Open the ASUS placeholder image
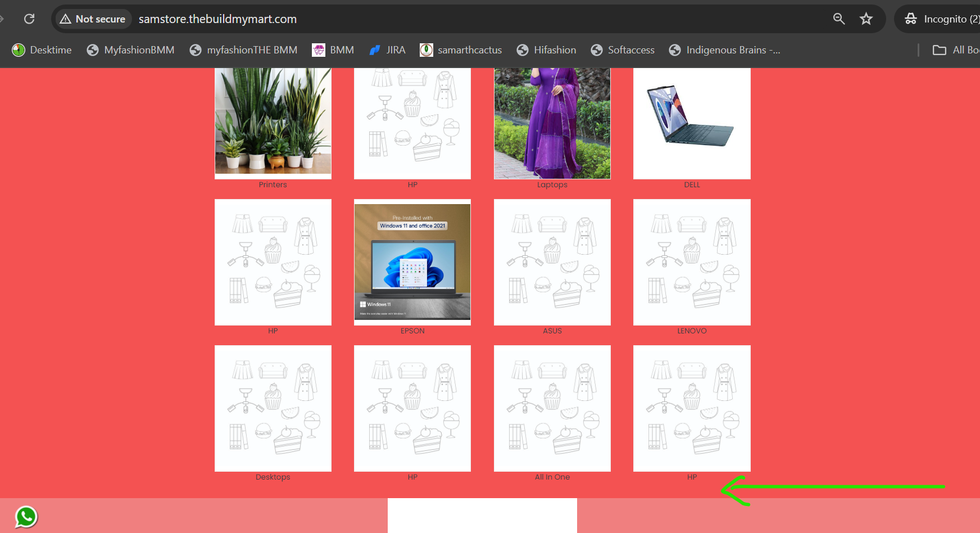Screen dimensions: 980x533 552,262
